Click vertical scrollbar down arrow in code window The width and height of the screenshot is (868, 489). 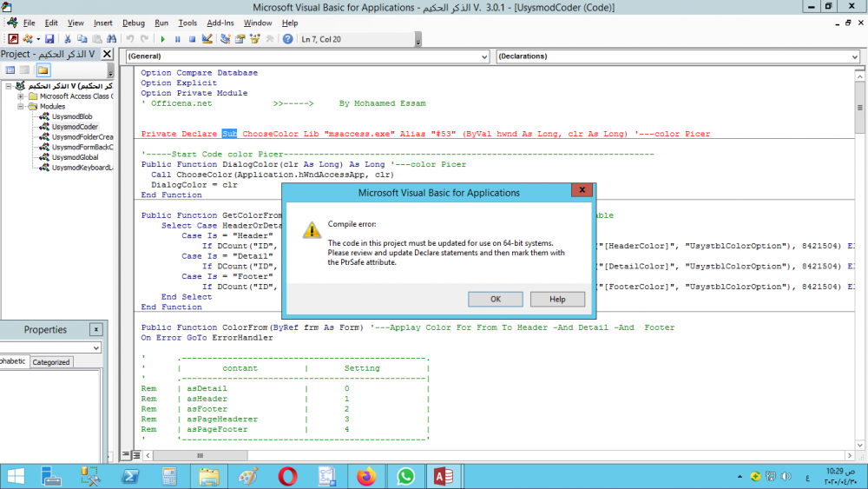pos(859,445)
